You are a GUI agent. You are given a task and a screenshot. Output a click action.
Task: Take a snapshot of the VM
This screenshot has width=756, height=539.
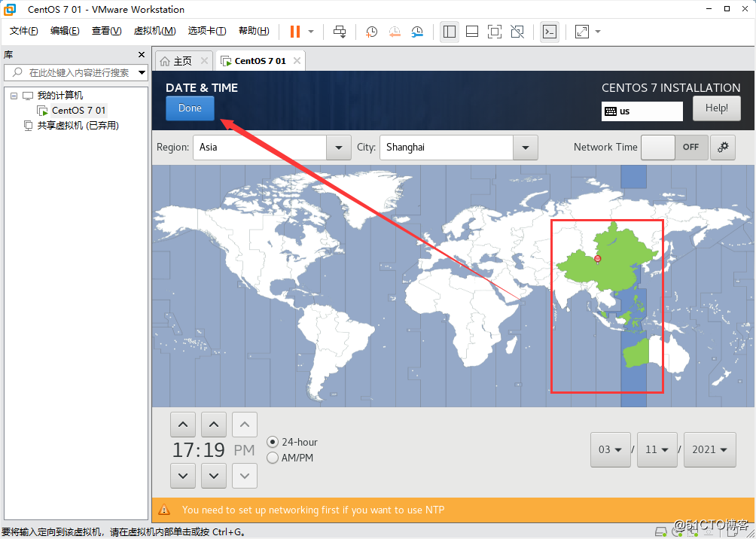[371, 32]
